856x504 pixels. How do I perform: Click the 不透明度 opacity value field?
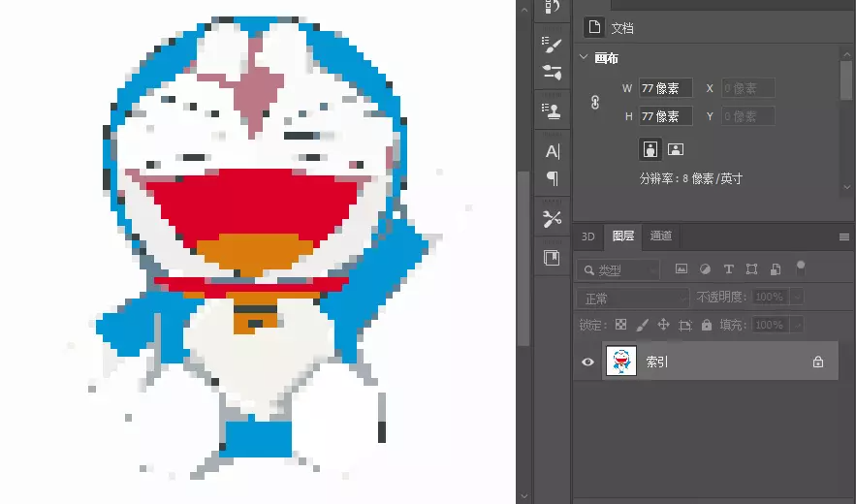pos(769,297)
